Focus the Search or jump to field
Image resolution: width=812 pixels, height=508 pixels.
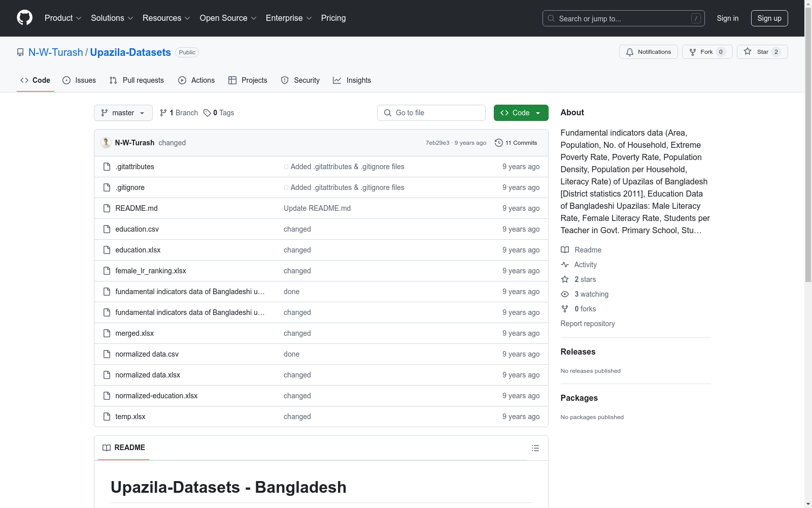[624, 18]
